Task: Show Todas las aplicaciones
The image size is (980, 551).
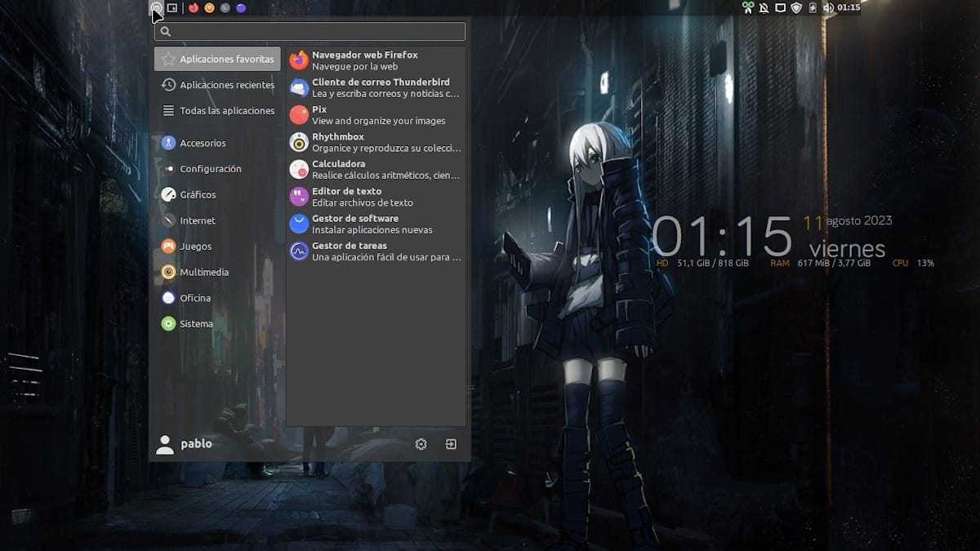Action: click(217, 110)
